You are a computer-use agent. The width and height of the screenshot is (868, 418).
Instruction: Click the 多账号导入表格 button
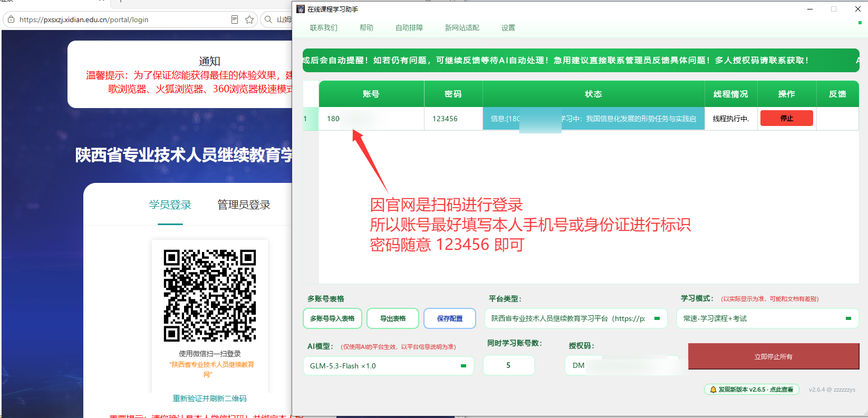(x=332, y=318)
